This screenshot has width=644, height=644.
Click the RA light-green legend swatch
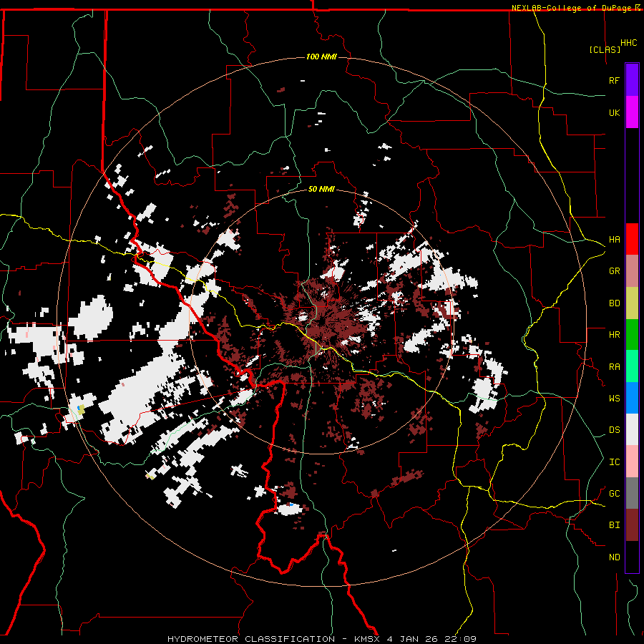point(632,366)
